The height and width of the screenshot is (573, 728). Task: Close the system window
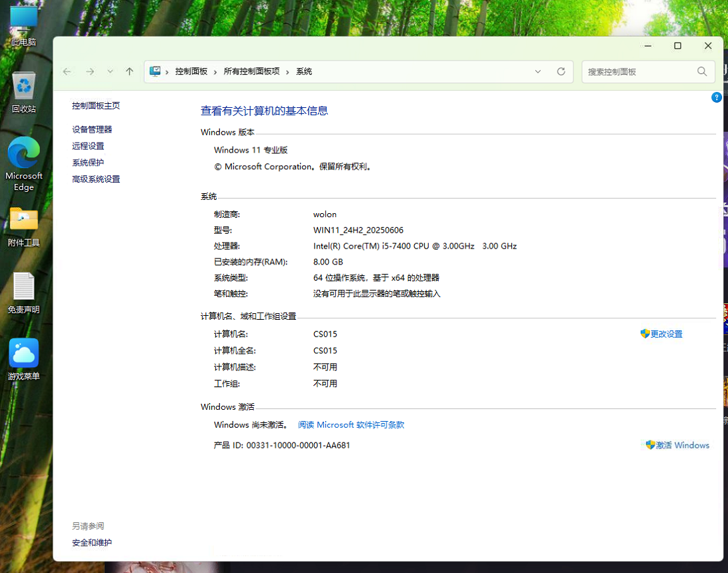(x=708, y=46)
